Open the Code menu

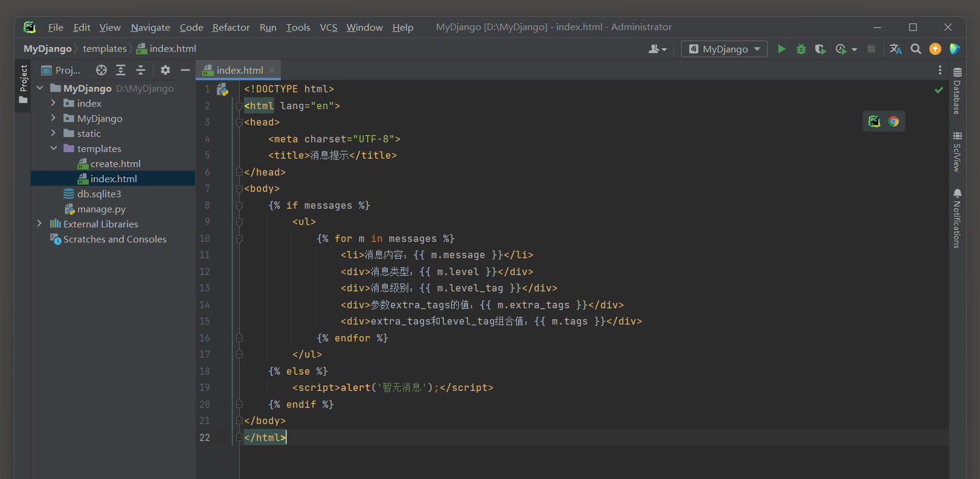191,27
